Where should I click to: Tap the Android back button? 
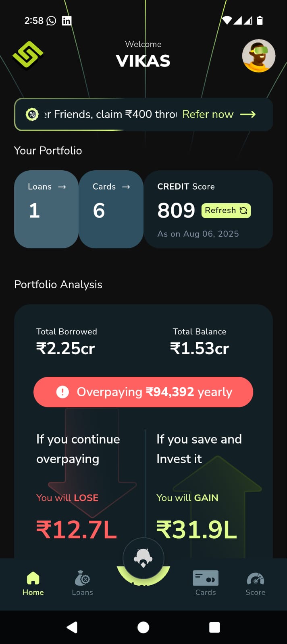tap(72, 627)
